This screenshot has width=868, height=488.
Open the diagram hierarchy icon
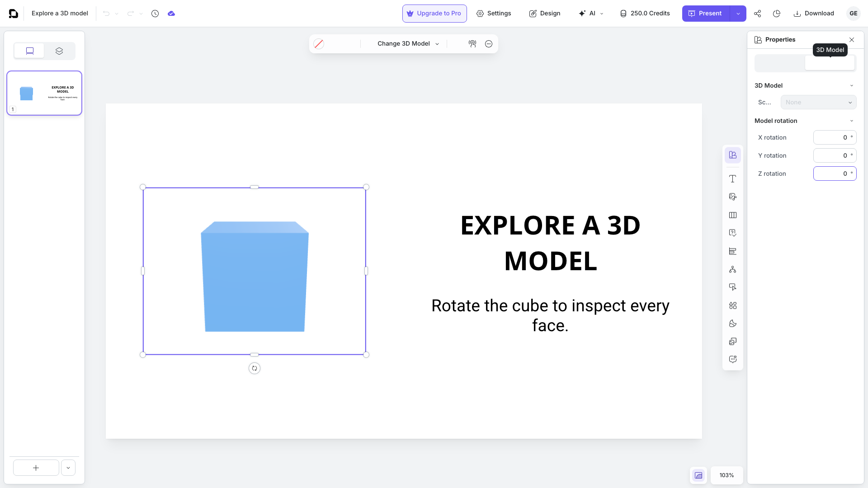pyautogui.click(x=733, y=269)
